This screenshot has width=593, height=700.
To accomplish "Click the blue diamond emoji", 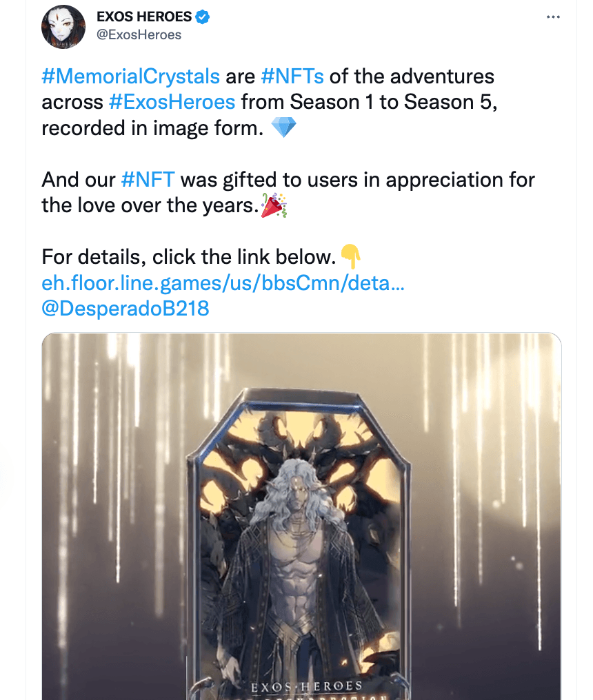I will pos(284,127).
